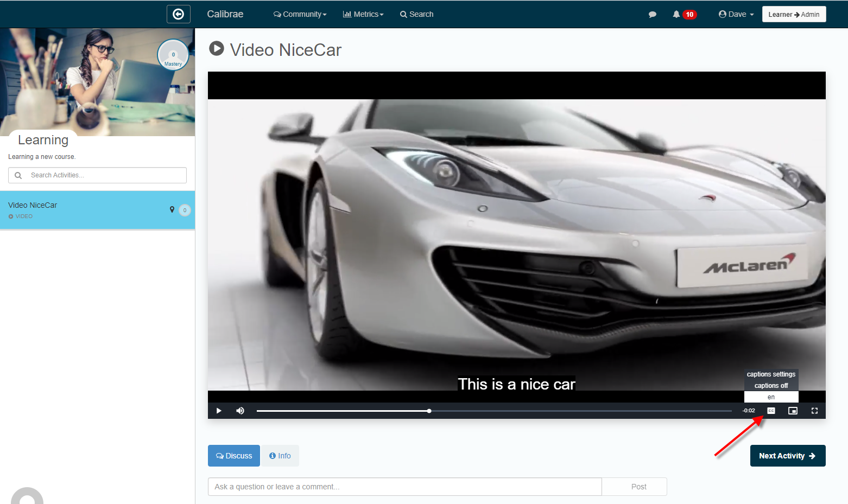
Task: Open the notifications bell icon
Action: pyautogui.click(x=676, y=15)
